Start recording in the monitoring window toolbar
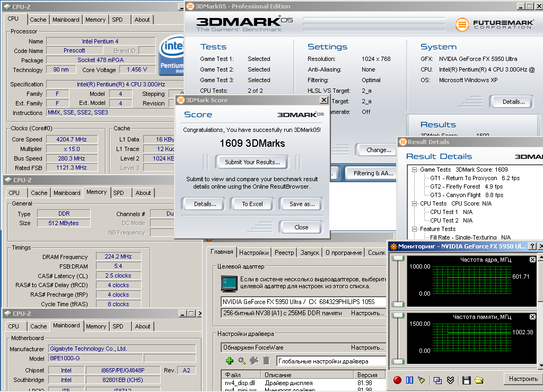This screenshot has width=543, height=392. [x=397, y=380]
